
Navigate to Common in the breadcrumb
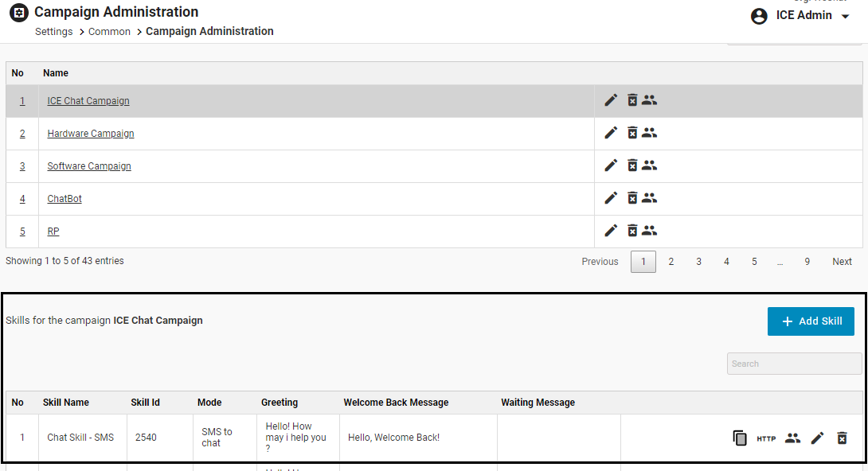(109, 32)
